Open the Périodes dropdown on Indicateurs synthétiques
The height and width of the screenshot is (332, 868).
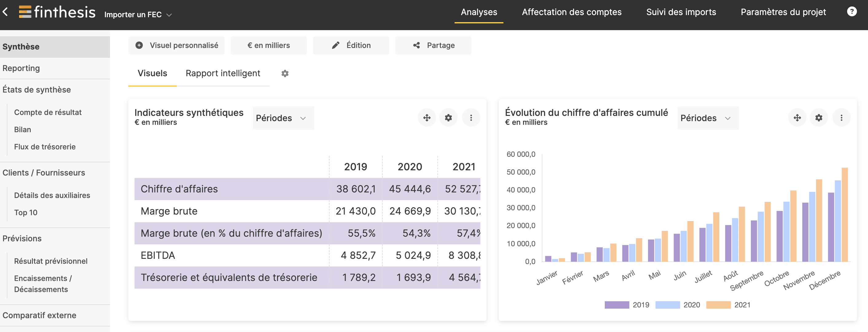283,118
